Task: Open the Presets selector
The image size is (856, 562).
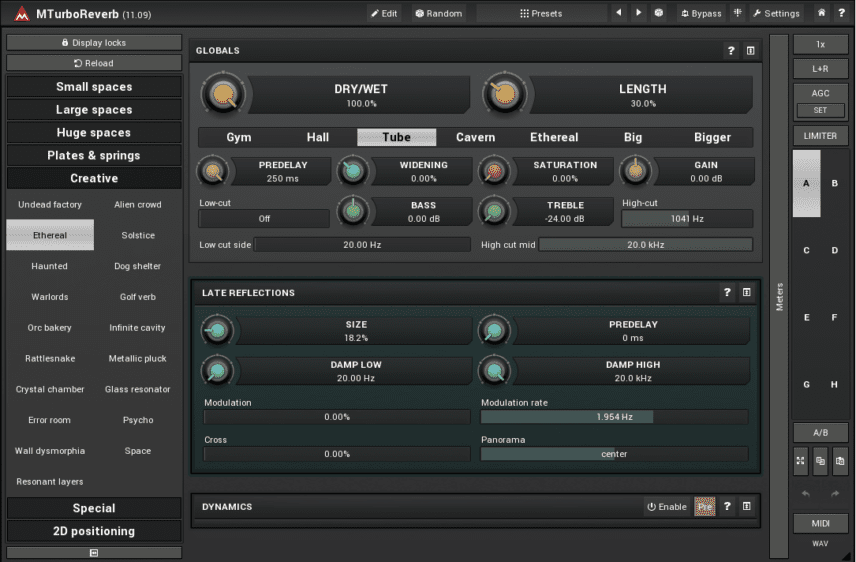Action: [x=541, y=13]
